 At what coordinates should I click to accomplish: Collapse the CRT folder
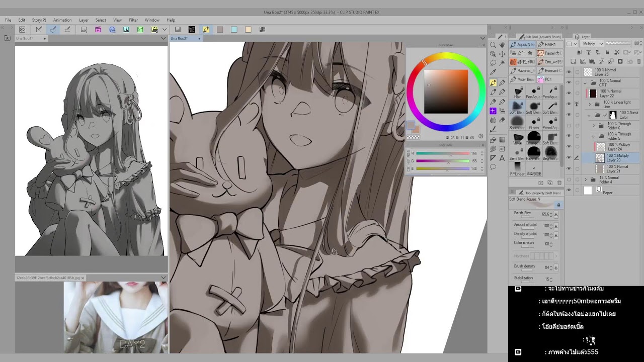click(x=585, y=83)
